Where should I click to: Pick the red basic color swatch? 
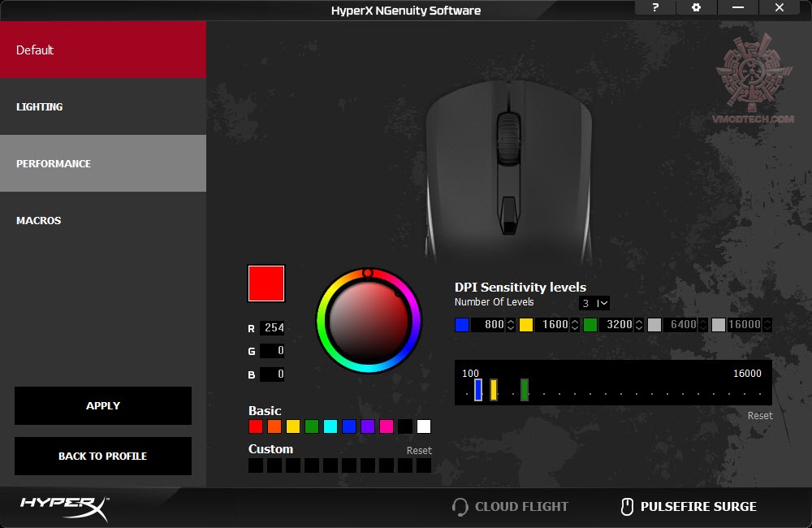click(256, 426)
